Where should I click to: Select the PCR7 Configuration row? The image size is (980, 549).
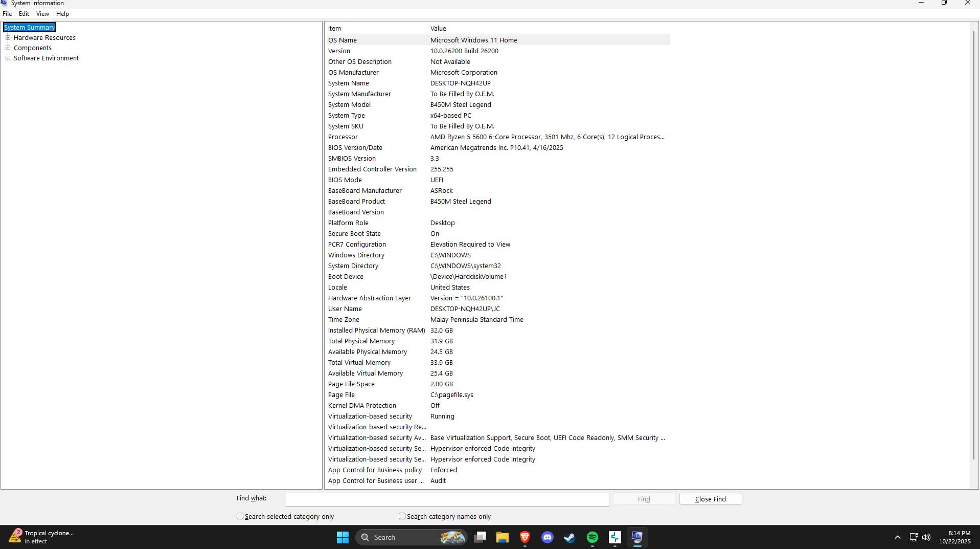[x=497, y=245]
